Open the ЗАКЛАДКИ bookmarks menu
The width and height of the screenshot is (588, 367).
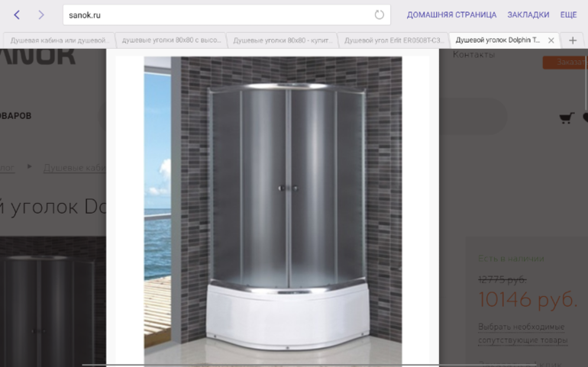tap(528, 14)
